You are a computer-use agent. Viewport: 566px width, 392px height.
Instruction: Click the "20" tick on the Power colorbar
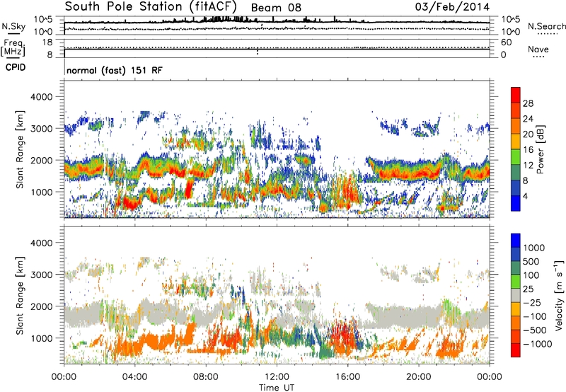(528, 134)
